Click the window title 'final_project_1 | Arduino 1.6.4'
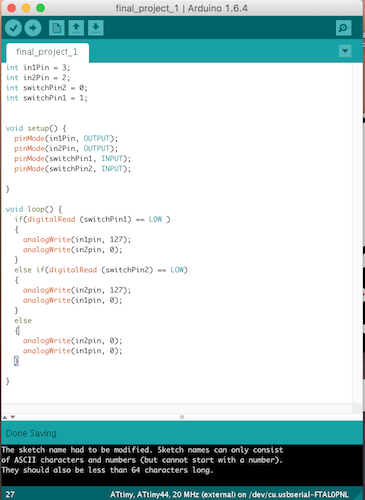This screenshot has height=500, width=365. point(182,8)
